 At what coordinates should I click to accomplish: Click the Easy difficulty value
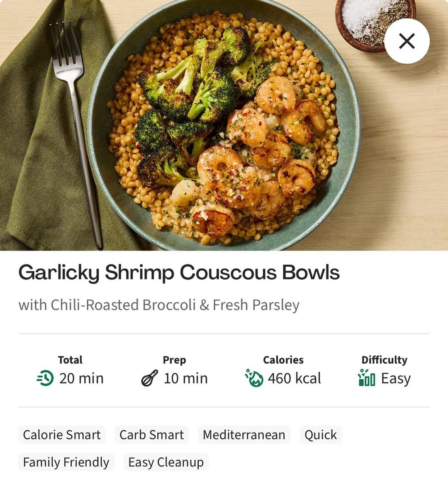pos(396,379)
